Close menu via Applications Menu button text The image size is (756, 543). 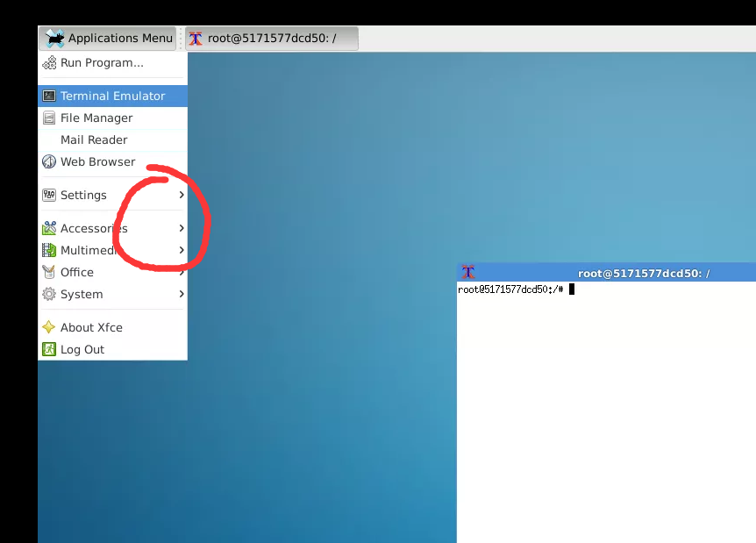(120, 38)
